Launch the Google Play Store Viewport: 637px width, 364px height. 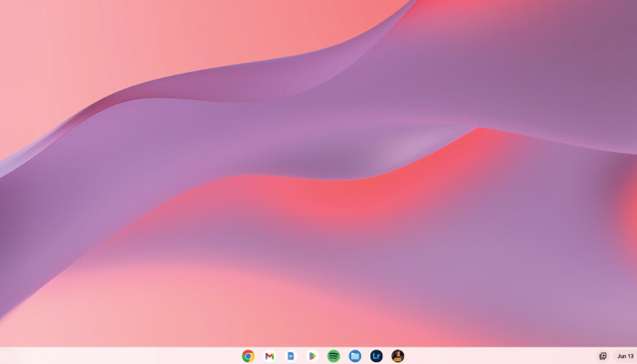coord(312,356)
